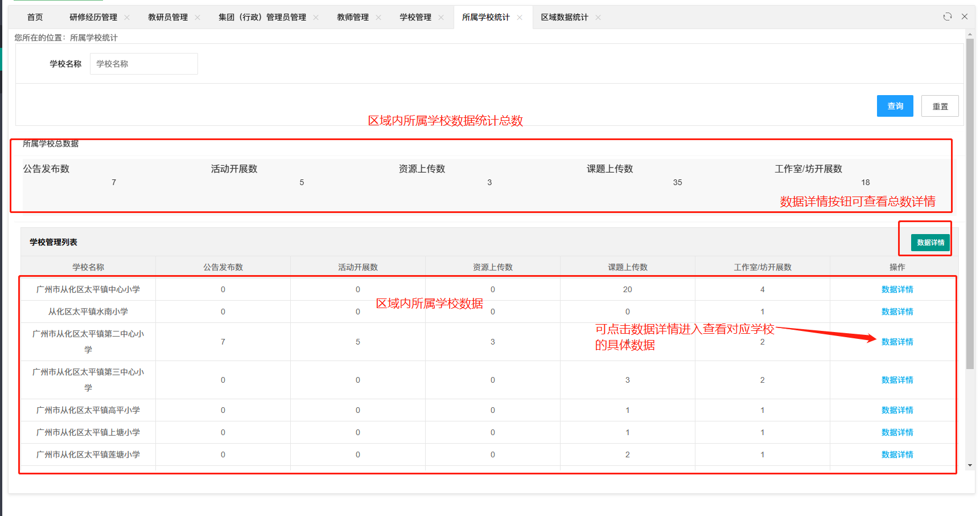
Task: Close the 教研员管理 tab
Action: (x=197, y=18)
